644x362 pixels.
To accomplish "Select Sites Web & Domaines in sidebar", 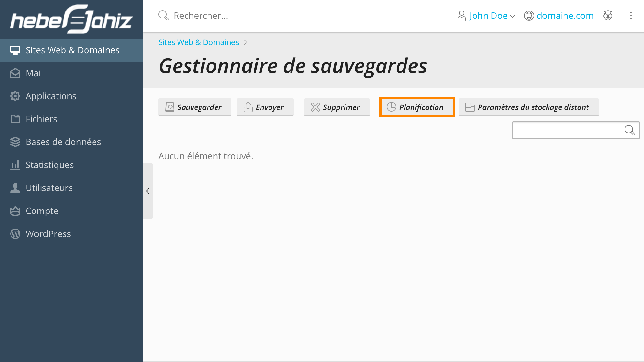I will [x=72, y=50].
